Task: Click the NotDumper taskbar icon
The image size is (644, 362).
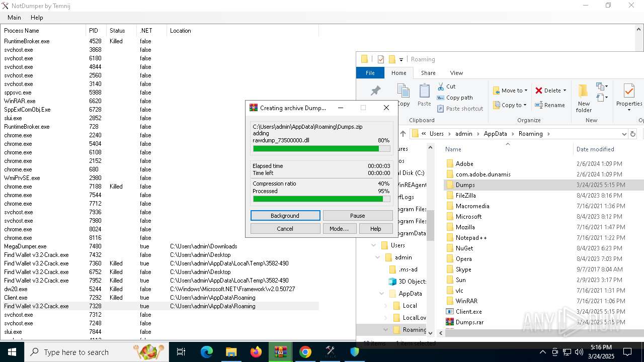Action: (330, 352)
